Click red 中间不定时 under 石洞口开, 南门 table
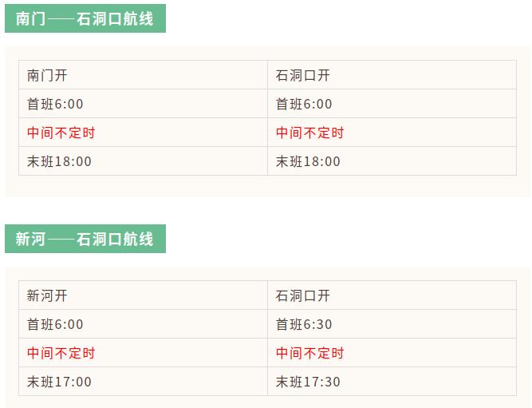The height and width of the screenshot is (408, 532). coord(309,133)
